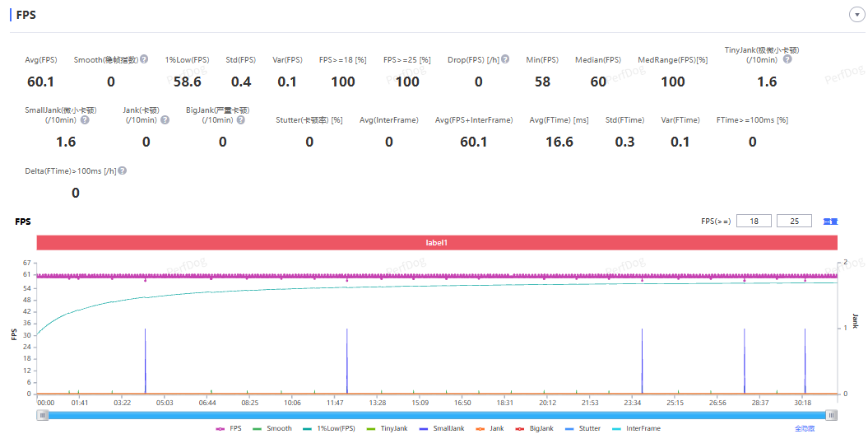Select the red label1 bar
868x434 pixels.
tap(437, 243)
